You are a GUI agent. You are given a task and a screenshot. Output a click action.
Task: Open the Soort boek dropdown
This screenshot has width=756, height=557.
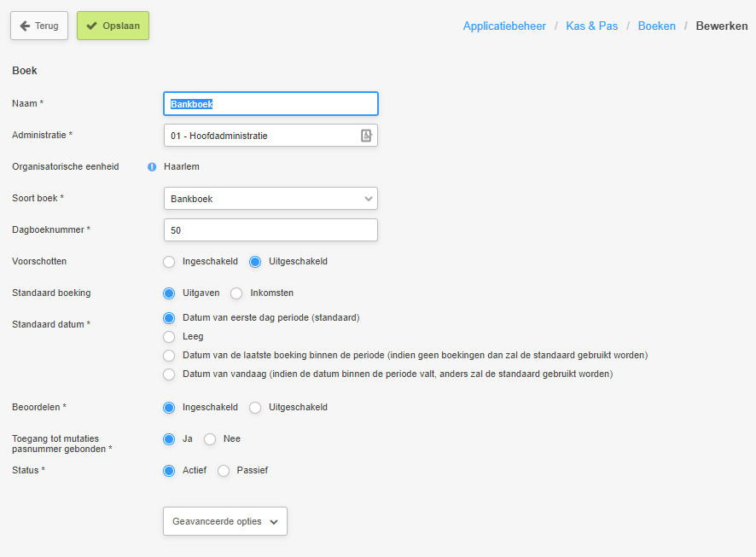click(x=270, y=199)
